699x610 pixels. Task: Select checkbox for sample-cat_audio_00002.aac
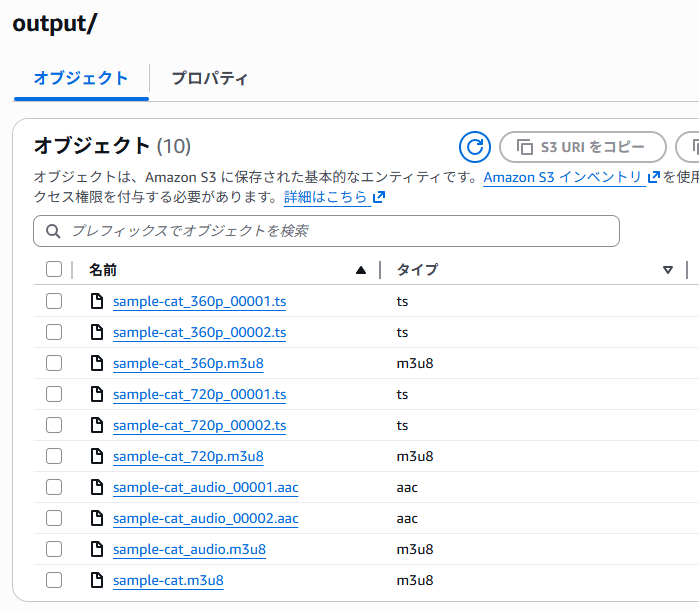[x=54, y=518]
